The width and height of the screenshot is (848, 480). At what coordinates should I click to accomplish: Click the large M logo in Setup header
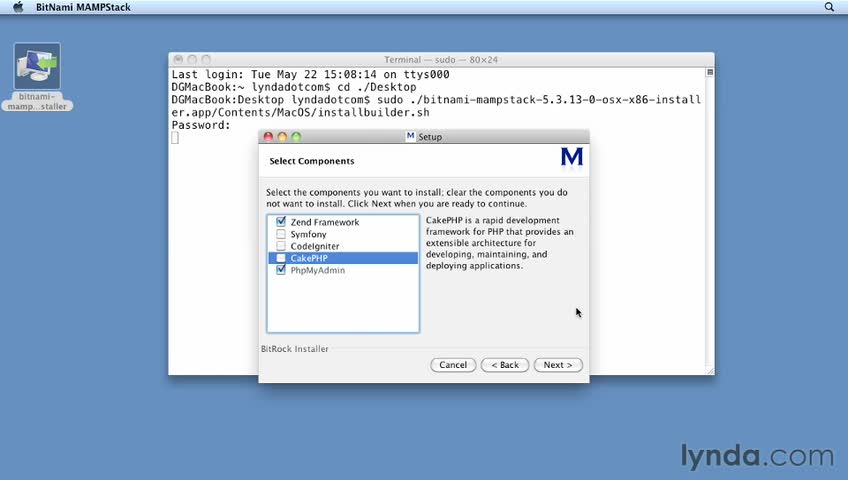(572, 158)
